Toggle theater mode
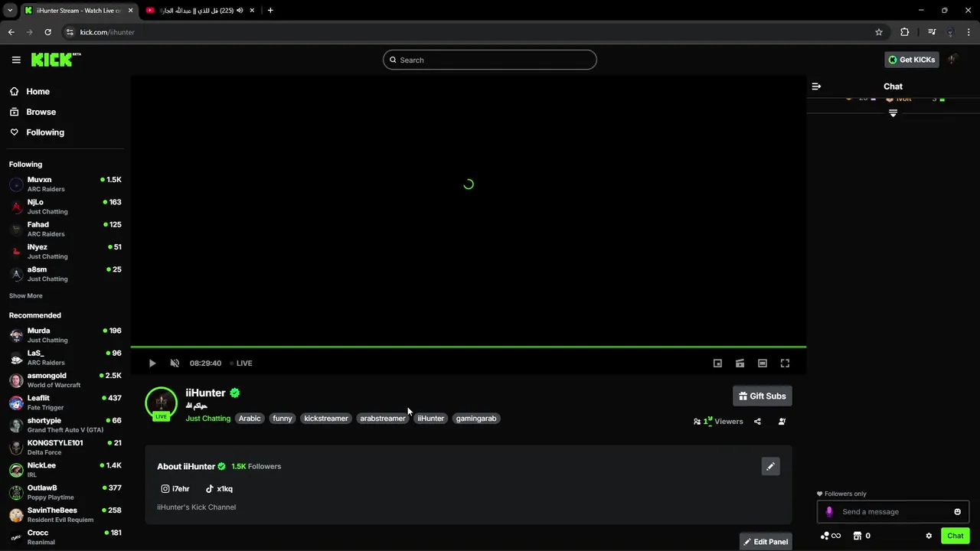Viewport: 980px width, 551px height. 763,364
